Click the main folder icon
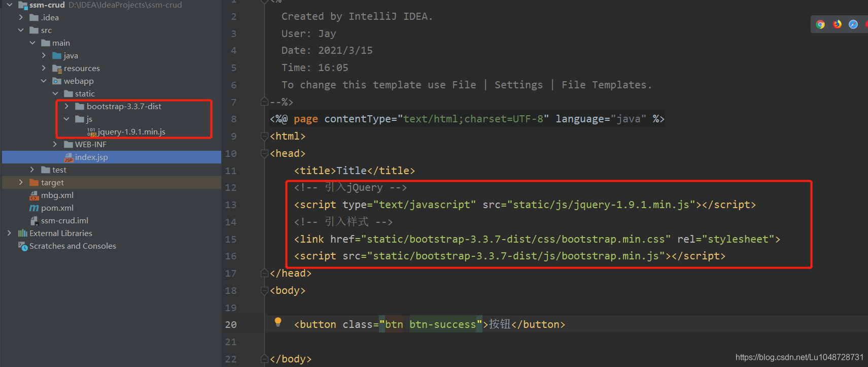Screen dimensions: 868x367 pos(46,43)
